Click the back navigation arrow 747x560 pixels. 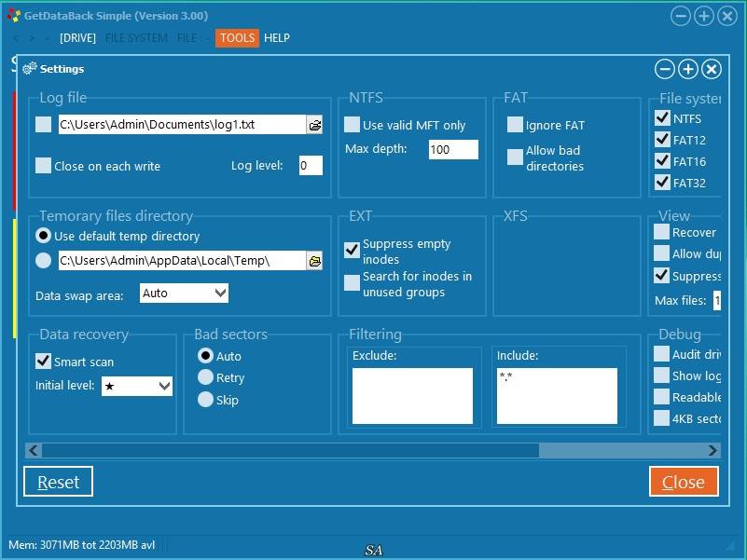point(16,38)
